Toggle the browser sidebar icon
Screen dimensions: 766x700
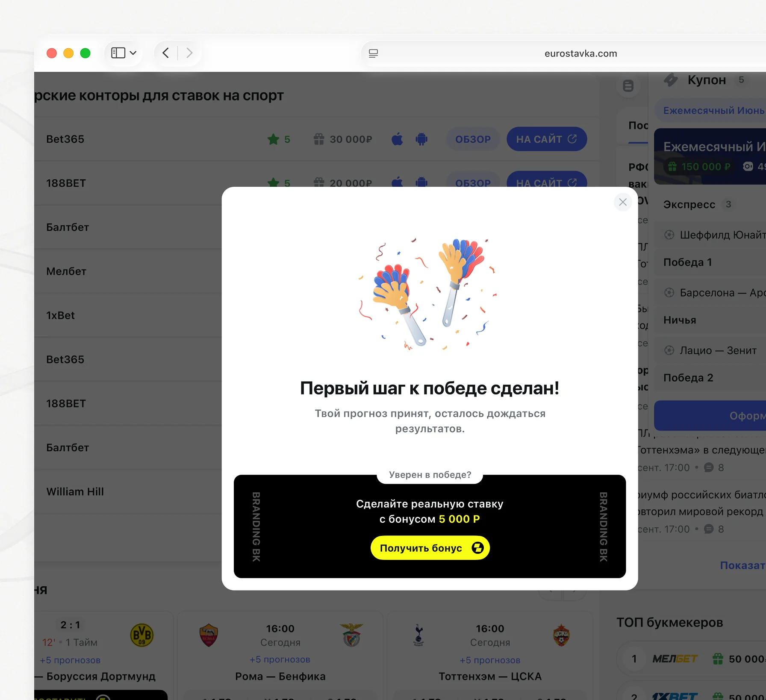point(118,53)
